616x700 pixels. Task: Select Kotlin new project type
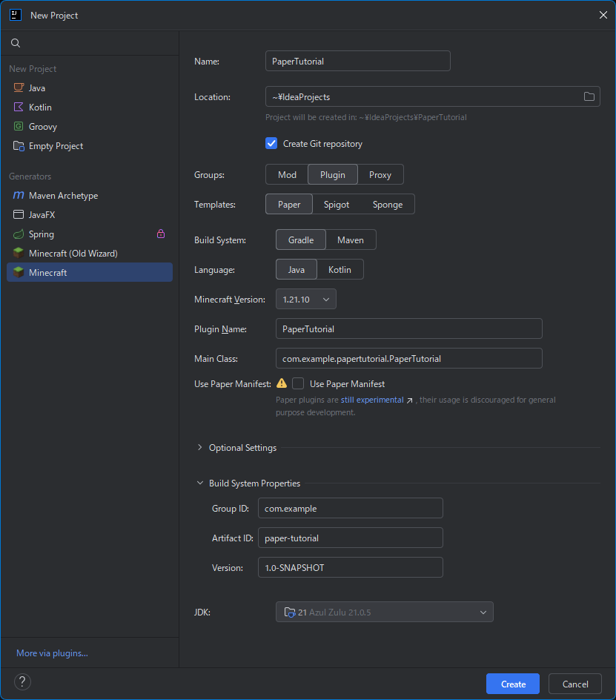pos(40,108)
